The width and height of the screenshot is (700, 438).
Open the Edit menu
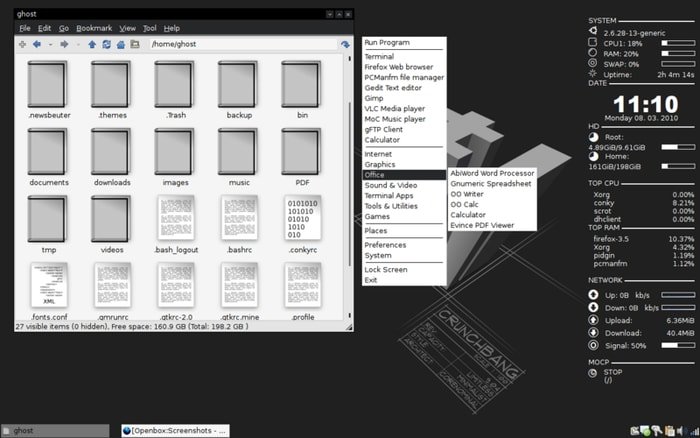click(44, 28)
